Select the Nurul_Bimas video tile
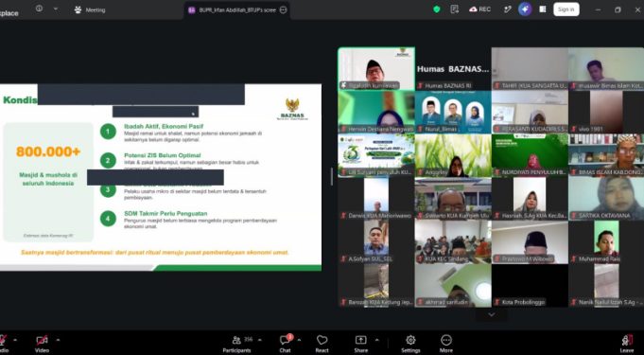 point(453,112)
